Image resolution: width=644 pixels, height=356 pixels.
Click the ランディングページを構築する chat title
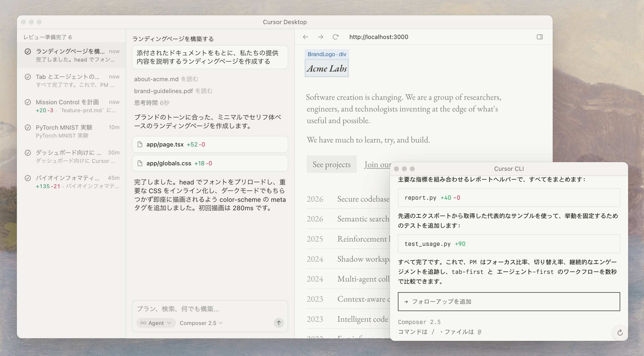(173, 39)
